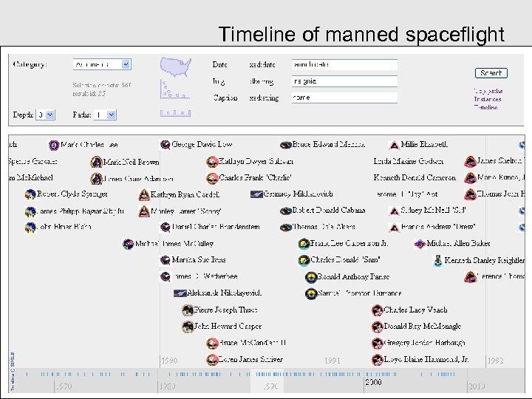
Task: Click mission patch beside Robert Clyde Springer
Action: (30, 194)
